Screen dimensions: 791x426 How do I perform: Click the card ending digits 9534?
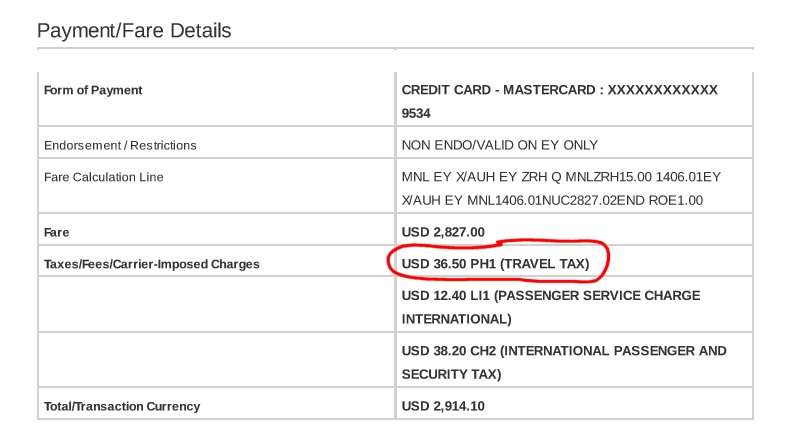click(416, 114)
